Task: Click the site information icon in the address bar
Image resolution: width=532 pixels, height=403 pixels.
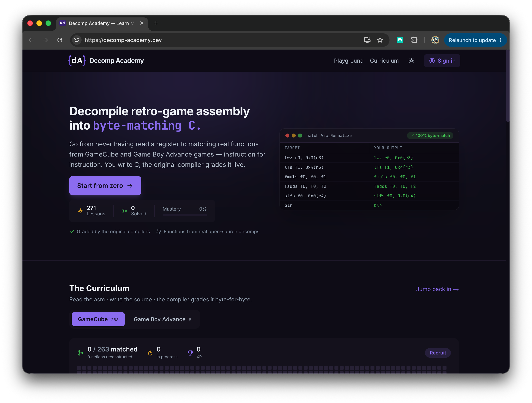Action: (x=77, y=40)
